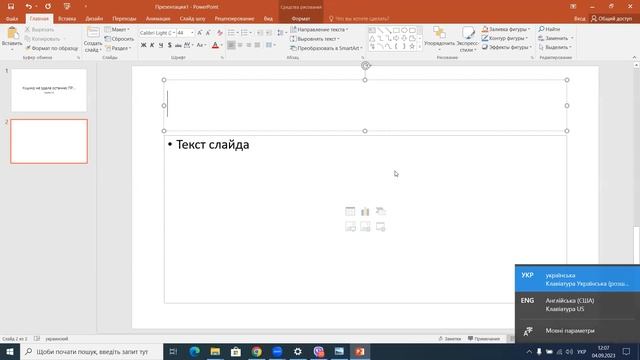Image resolution: width=640 pixels, height=360 pixels.
Task: Increase font size with the larger A icon
Action: point(200,33)
